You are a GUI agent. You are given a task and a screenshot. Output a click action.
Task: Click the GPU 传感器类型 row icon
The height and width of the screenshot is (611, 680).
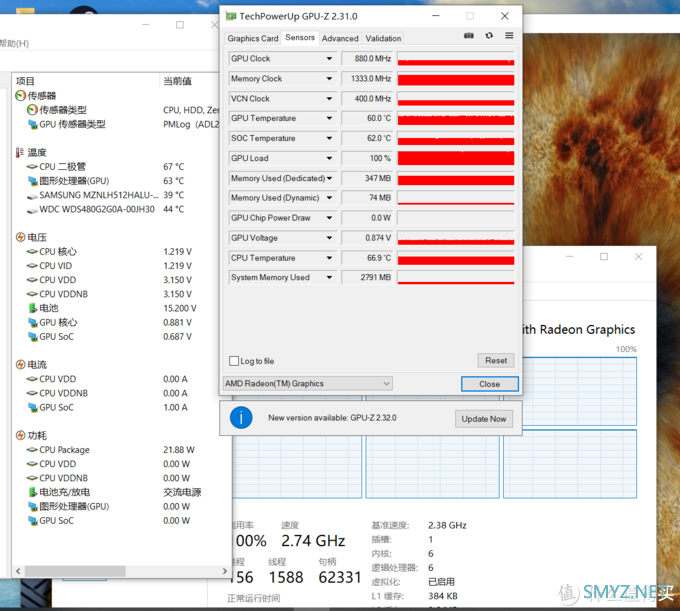pyautogui.click(x=33, y=124)
